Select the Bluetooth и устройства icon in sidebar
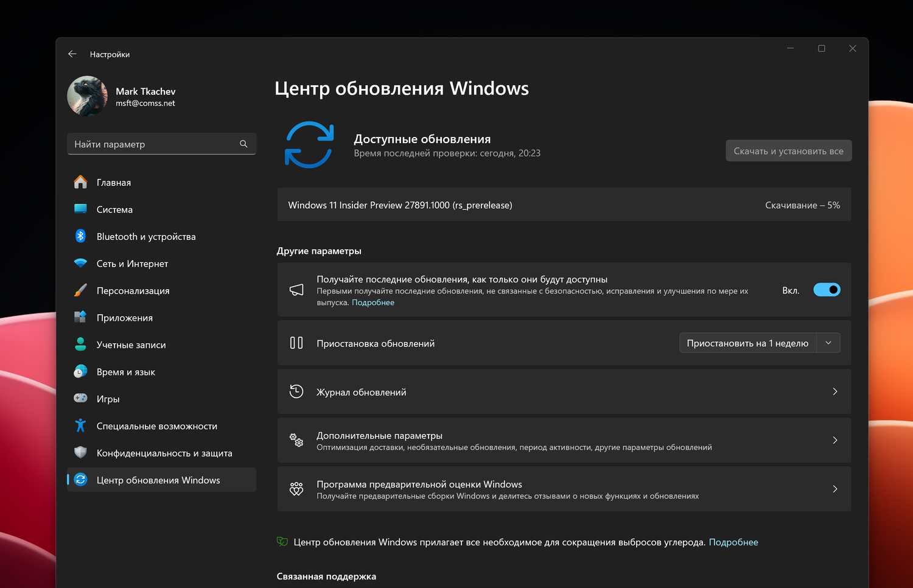This screenshot has height=588, width=913. [80, 236]
